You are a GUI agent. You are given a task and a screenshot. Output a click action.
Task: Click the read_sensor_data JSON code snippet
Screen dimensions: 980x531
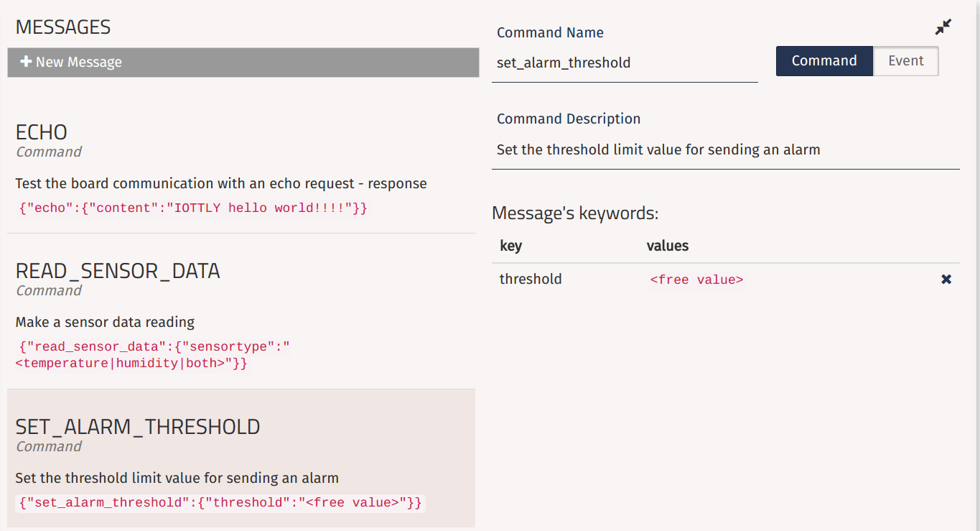tap(152, 355)
